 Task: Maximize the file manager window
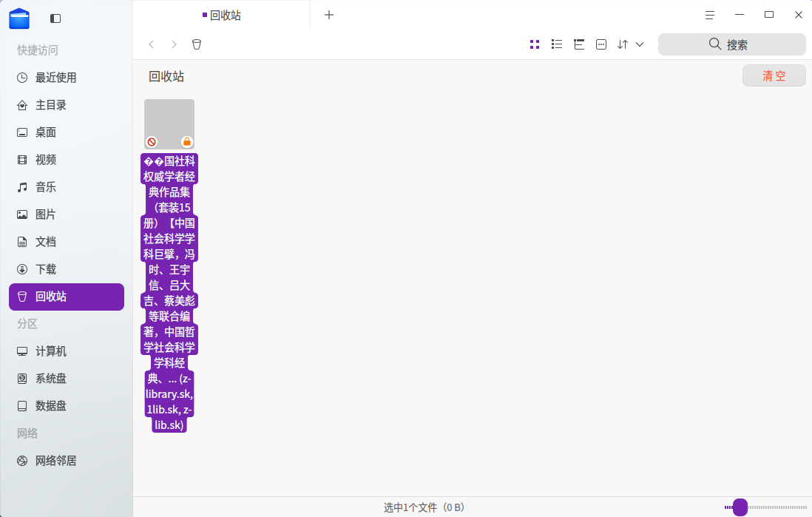click(769, 15)
